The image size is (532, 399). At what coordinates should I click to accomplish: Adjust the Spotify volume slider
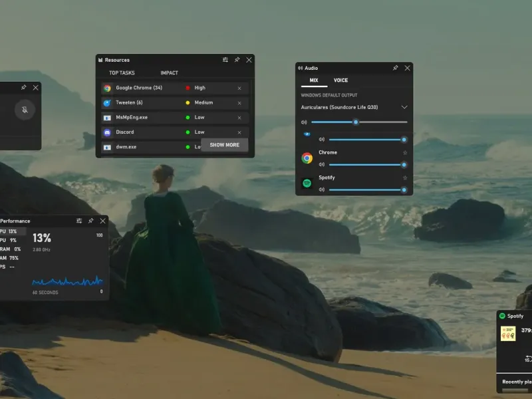(368, 190)
